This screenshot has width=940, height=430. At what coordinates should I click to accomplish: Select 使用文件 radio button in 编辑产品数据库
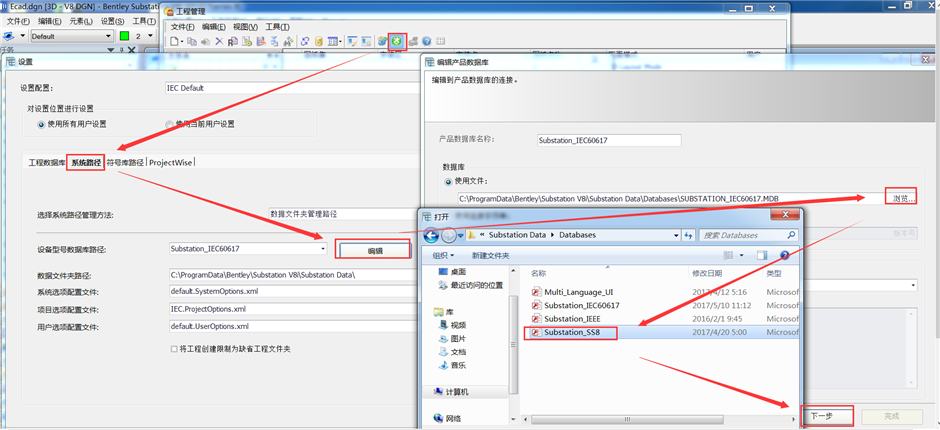point(448,181)
